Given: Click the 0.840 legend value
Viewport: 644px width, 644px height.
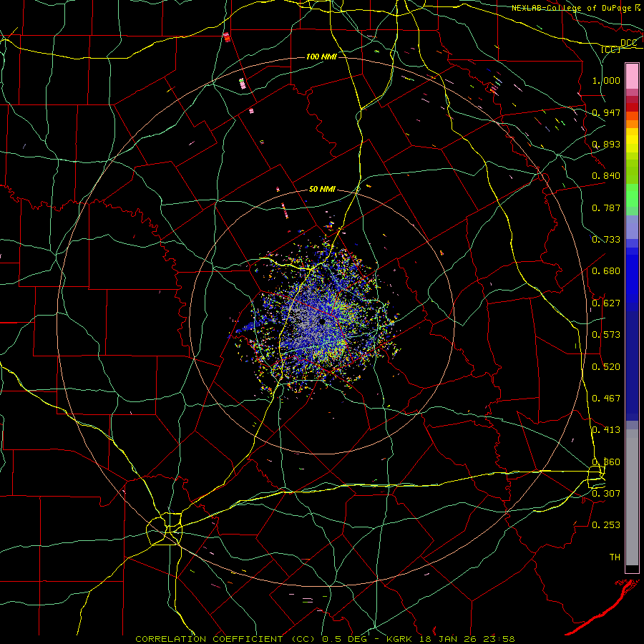Looking at the screenshot, I should tap(606, 176).
